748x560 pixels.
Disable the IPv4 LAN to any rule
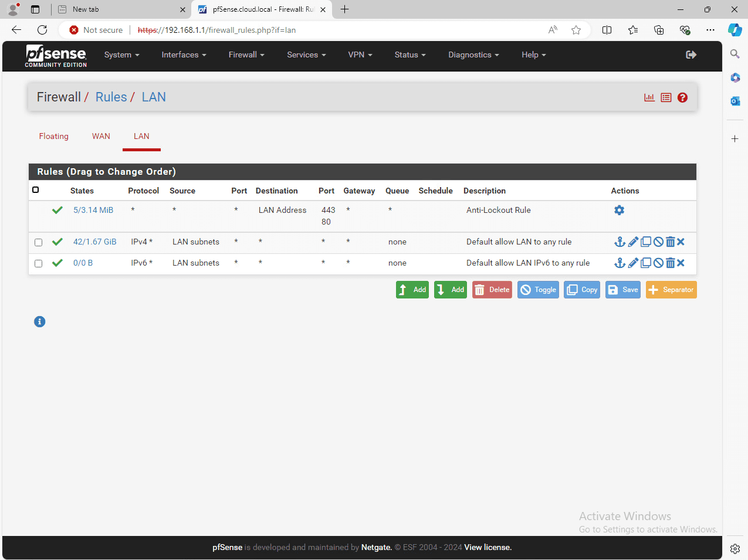(658, 242)
